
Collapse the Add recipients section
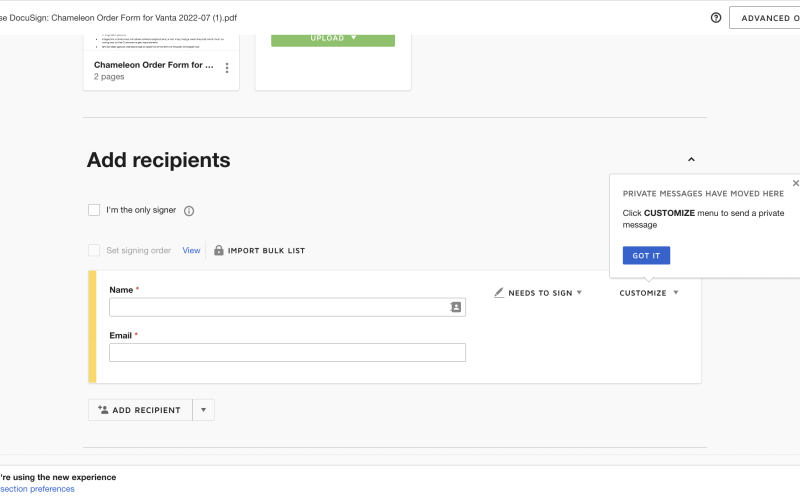[x=691, y=160]
